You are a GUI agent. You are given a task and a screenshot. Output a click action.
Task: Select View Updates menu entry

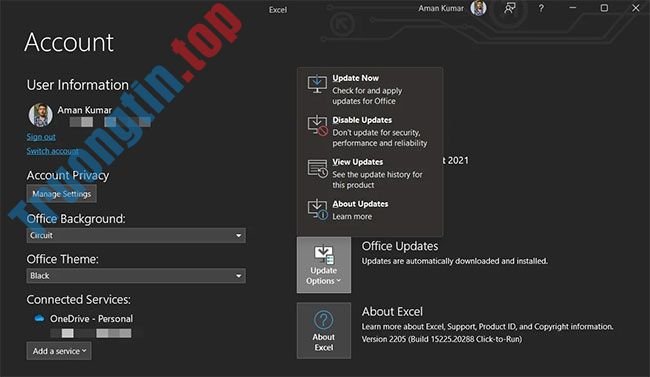369,173
